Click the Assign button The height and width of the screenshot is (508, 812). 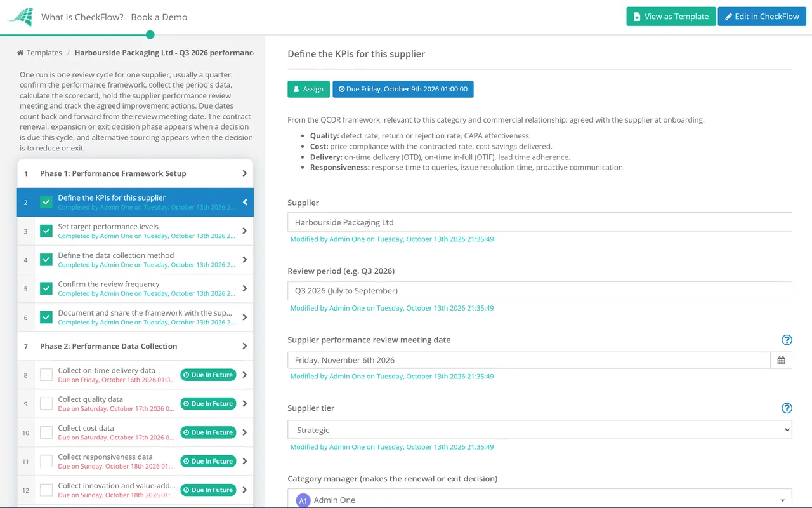tap(308, 89)
